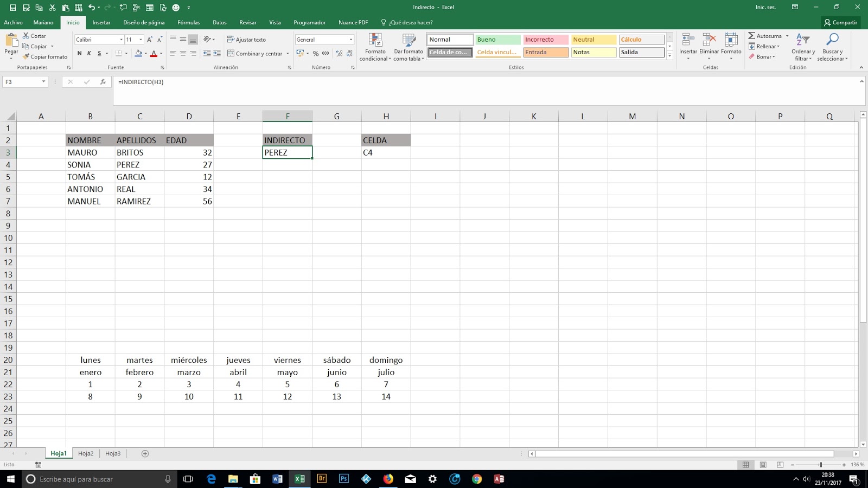Cut the selection with Cortar
The image size is (868, 488).
coord(34,36)
